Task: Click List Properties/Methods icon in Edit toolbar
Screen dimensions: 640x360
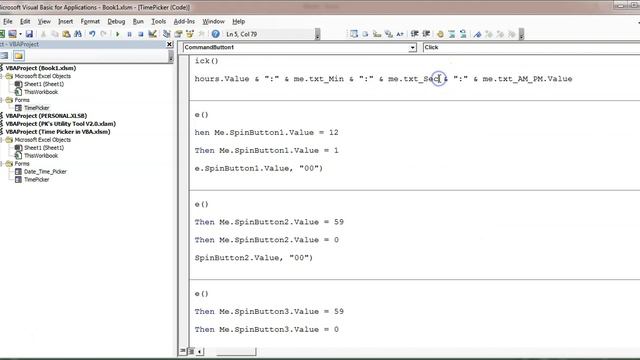Action: pyautogui.click(x=353, y=34)
